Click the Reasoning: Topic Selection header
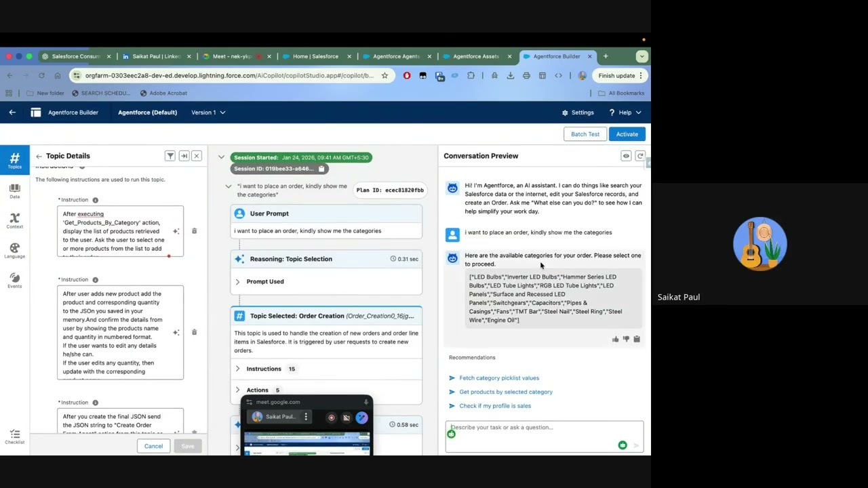Screen dimensions: 868x488 (326, 259)
